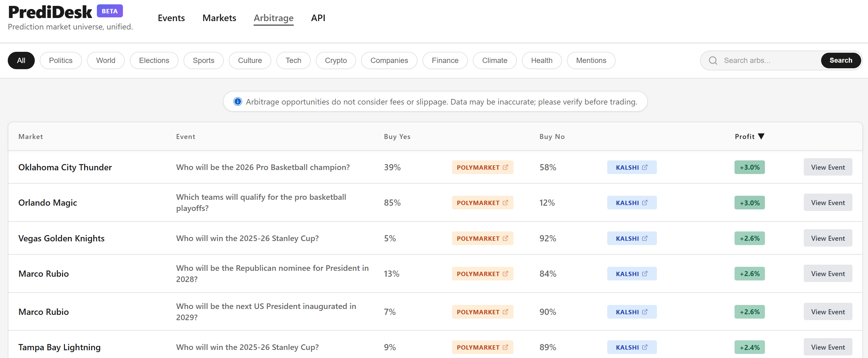This screenshot has width=868, height=358.
Task: Enable the Sports category filter
Action: (204, 60)
